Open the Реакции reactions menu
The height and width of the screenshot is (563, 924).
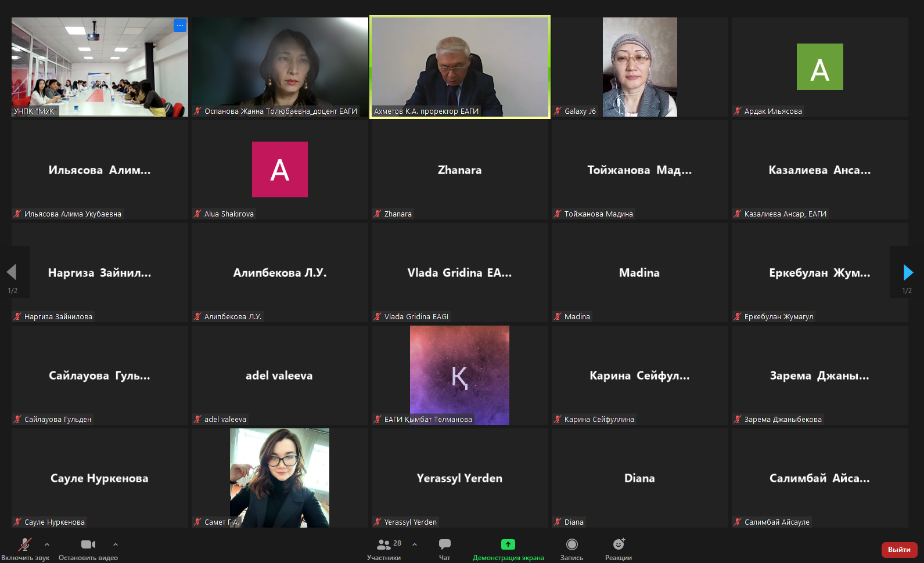619,544
